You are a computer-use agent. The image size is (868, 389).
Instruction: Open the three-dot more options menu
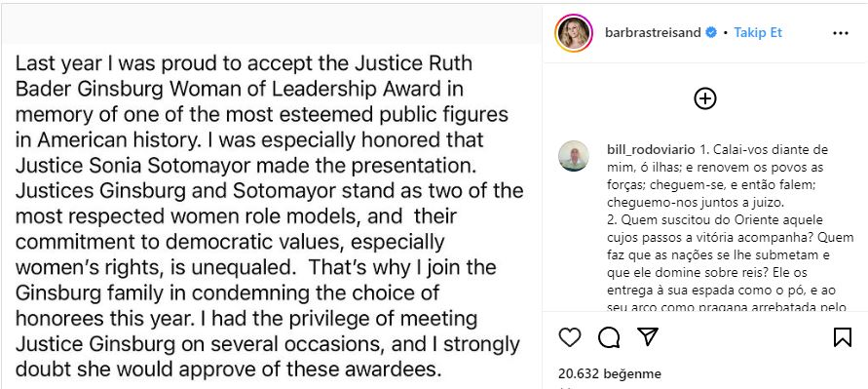841,33
